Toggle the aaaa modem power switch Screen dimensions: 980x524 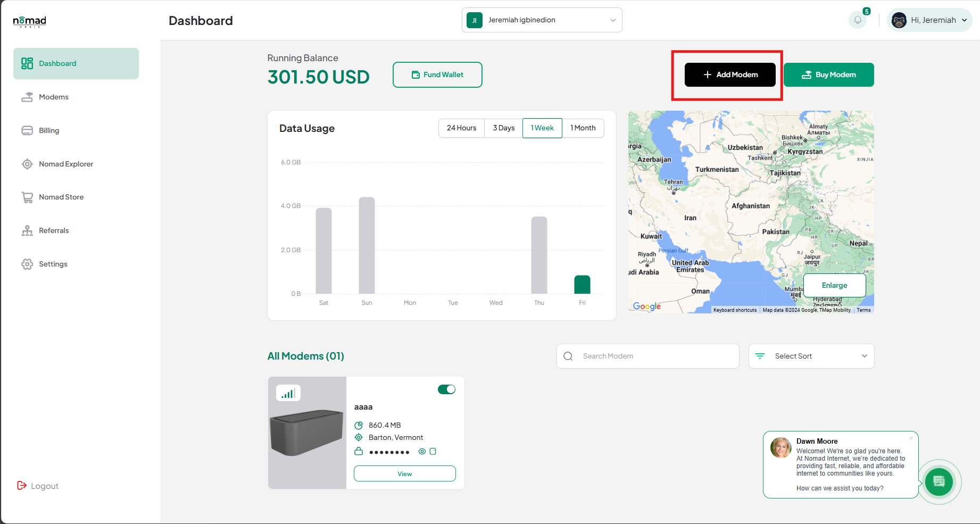point(446,389)
